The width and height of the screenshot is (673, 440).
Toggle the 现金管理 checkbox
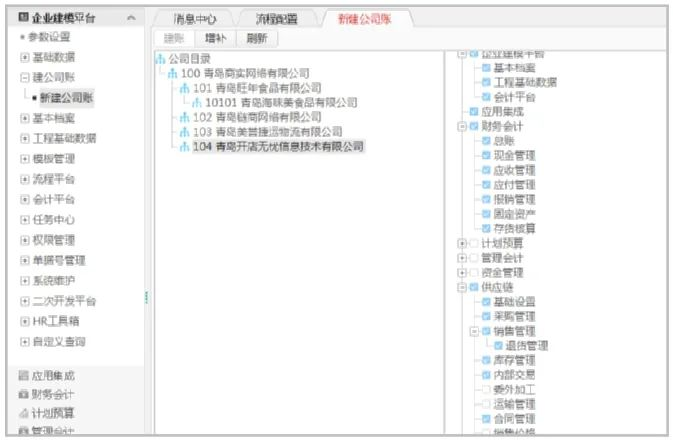[x=486, y=156]
